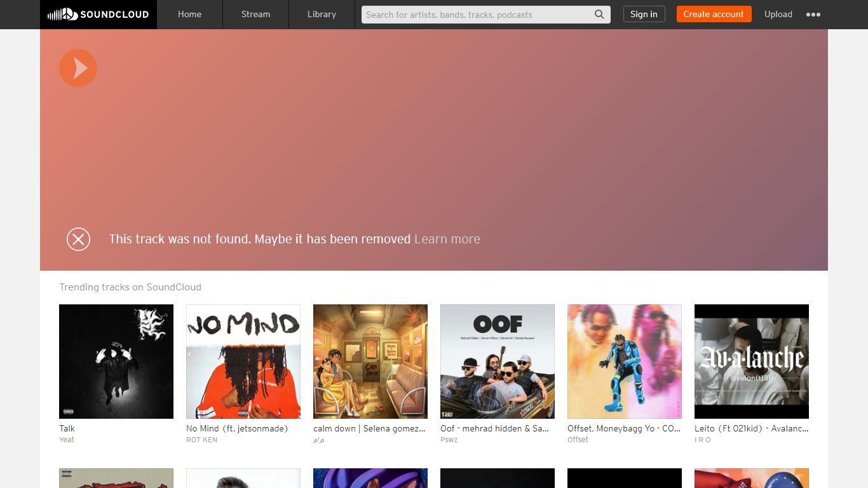The width and height of the screenshot is (868, 488).
Task: Open calm down Selena Gomez track artwork
Action: [x=370, y=362]
